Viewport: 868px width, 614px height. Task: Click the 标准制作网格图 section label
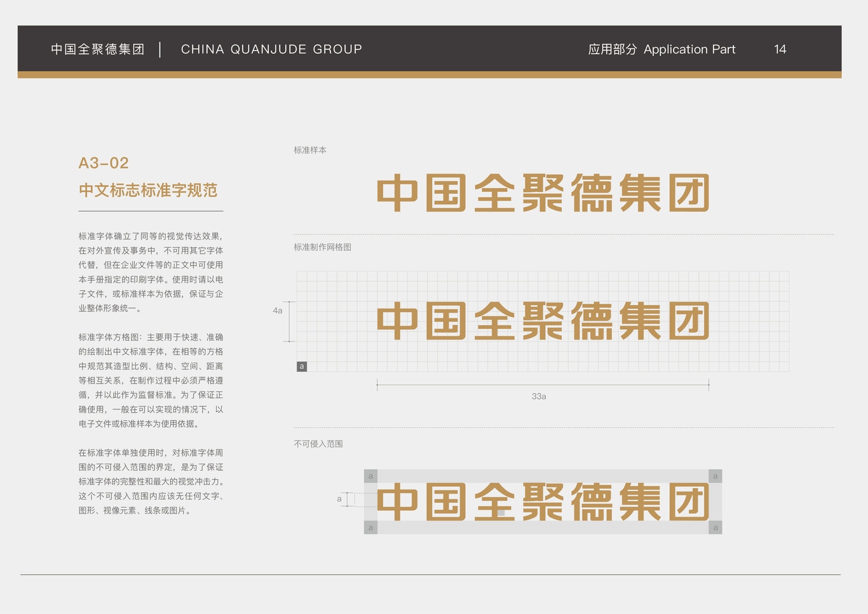(322, 247)
